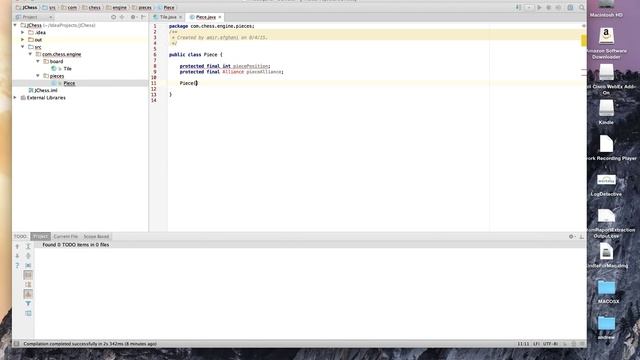Click the Previous TODO up arrow
The height and width of the screenshot is (360, 640).
click(x=17, y=246)
